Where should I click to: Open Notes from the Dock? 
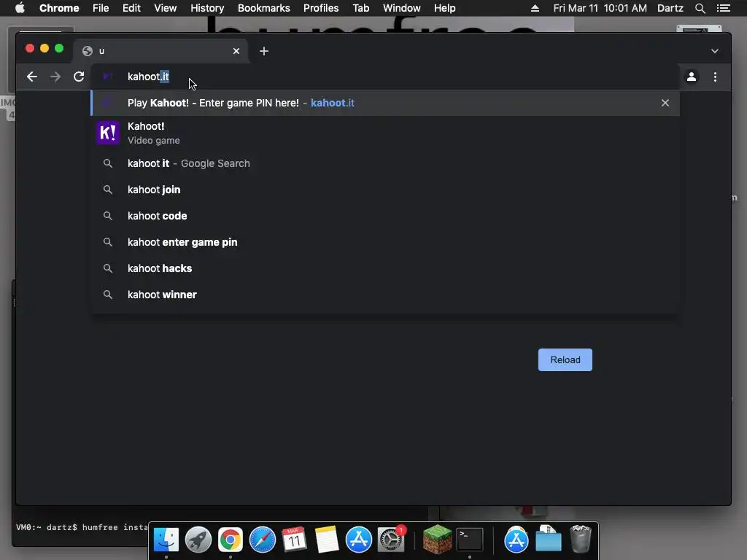tap(327, 540)
